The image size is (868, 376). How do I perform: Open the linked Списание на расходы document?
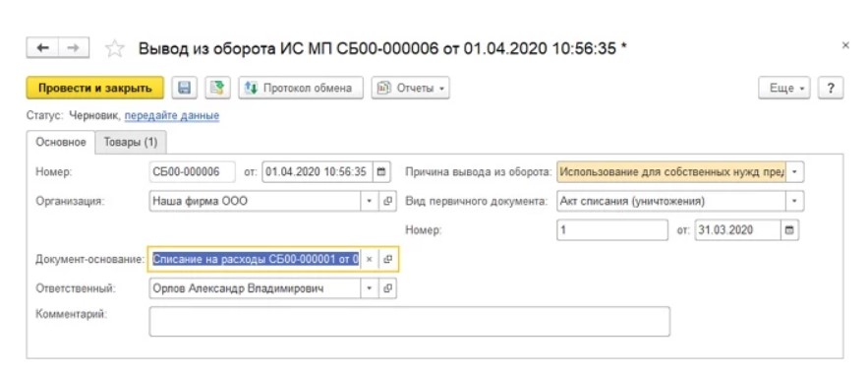[x=387, y=259]
